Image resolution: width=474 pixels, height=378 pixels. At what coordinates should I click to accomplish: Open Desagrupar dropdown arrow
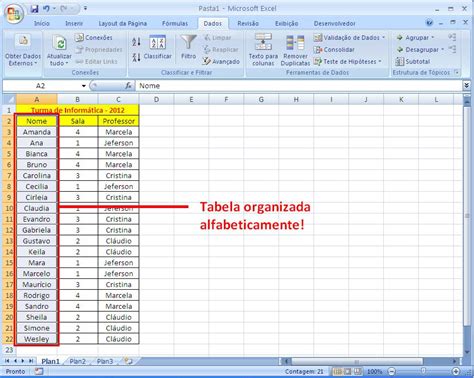pos(443,50)
